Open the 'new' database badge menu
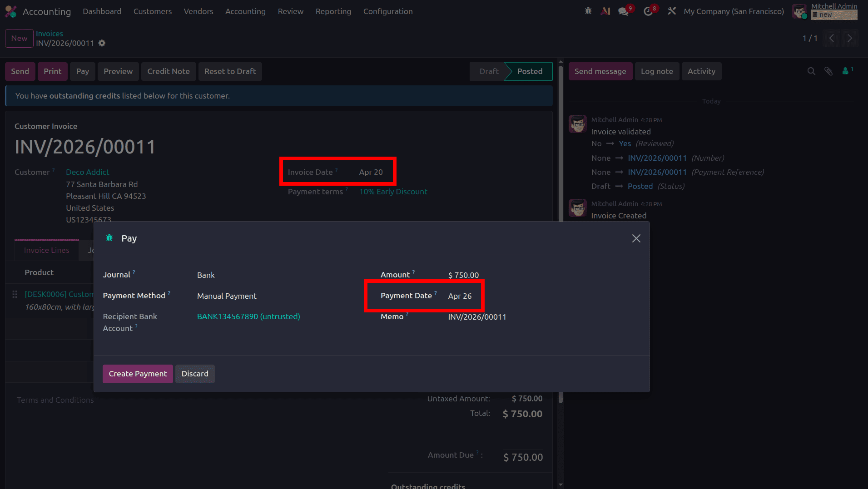The image size is (868, 489). point(834,15)
